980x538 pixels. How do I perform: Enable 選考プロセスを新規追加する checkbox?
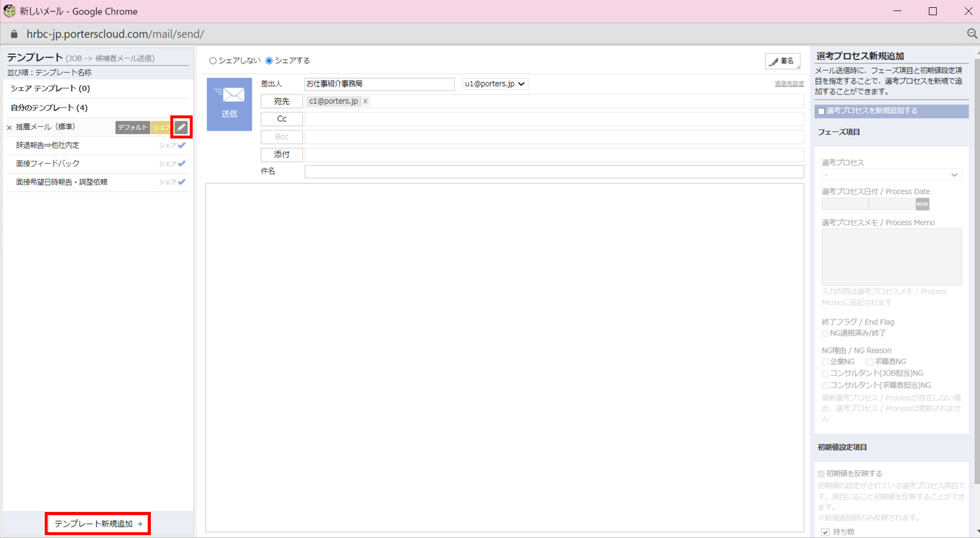point(821,111)
